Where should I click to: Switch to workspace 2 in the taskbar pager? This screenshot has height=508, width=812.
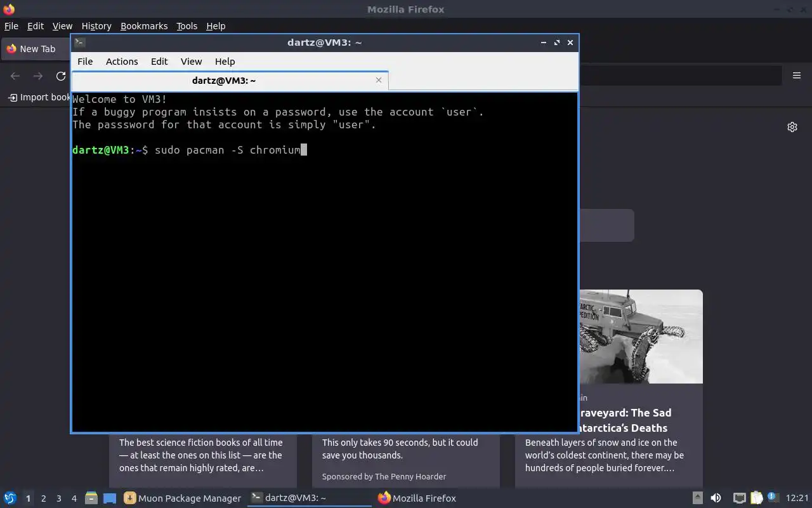coord(43,498)
